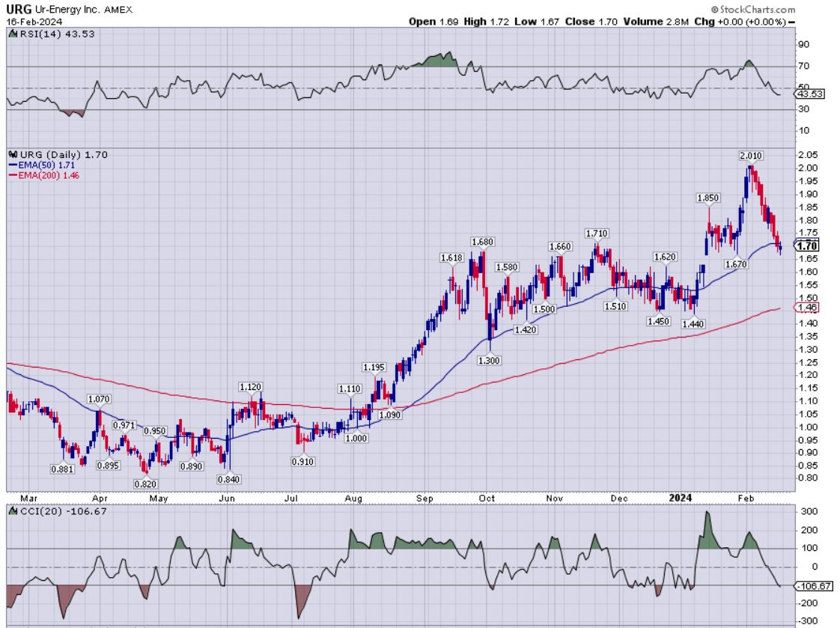Click the 1.300 October low label
This screenshot has width=840, height=628.
point(489,360)
